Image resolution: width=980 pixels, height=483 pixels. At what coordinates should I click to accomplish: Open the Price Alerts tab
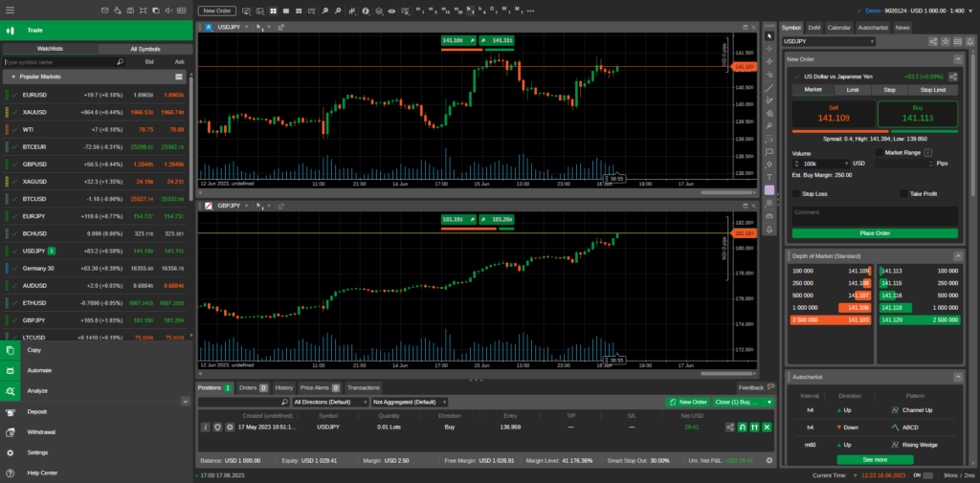pos(318,387)
